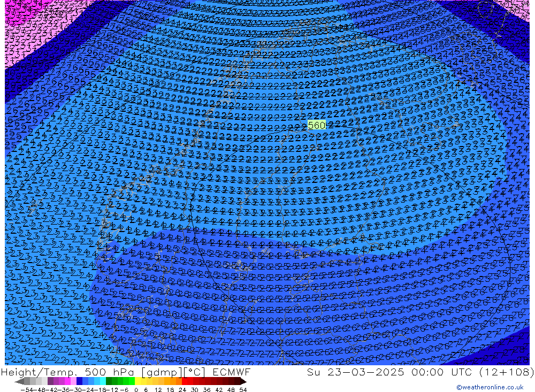The height and width of the screenshot is (392, 535).
Task: Click the positive 36 value on the scale
Action: [207, 390]
